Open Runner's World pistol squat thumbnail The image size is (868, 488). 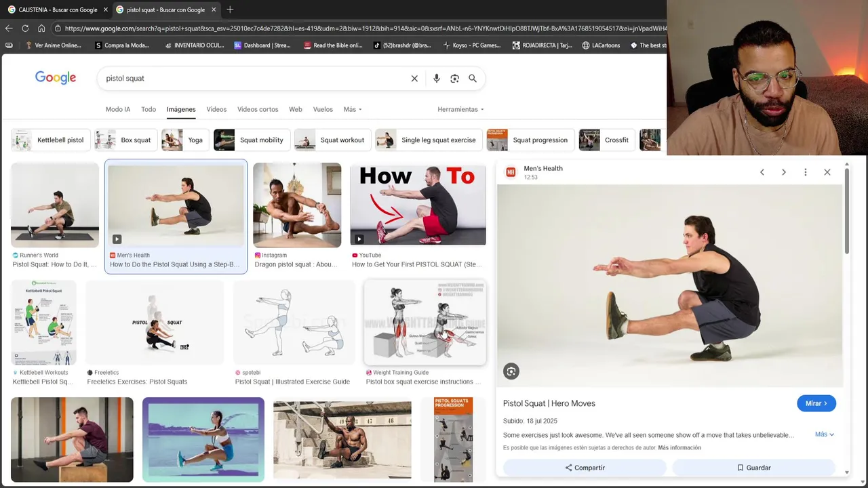click(55, 205)
